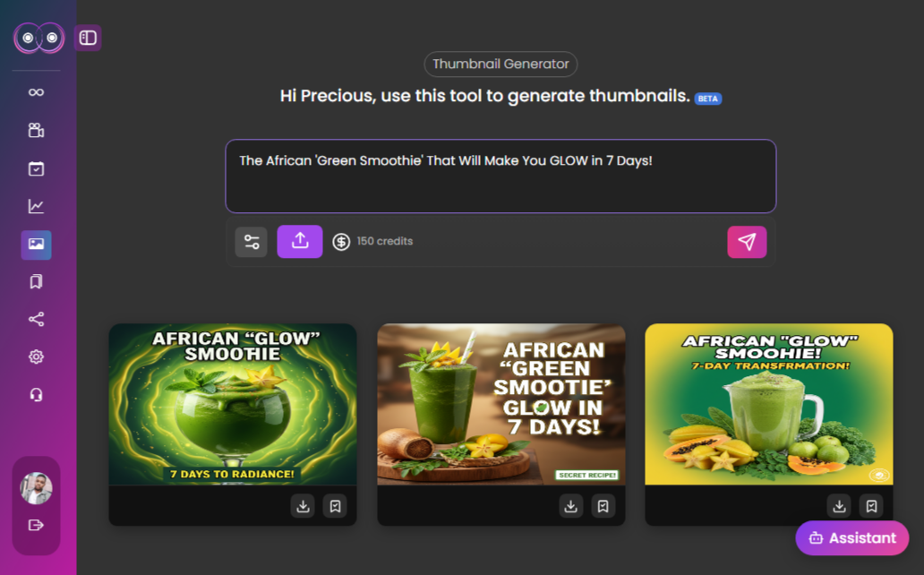The width and height of the screenshot is (924, 575).
Task: Click the infinity icon in sidebar
Action: (36, 92)
